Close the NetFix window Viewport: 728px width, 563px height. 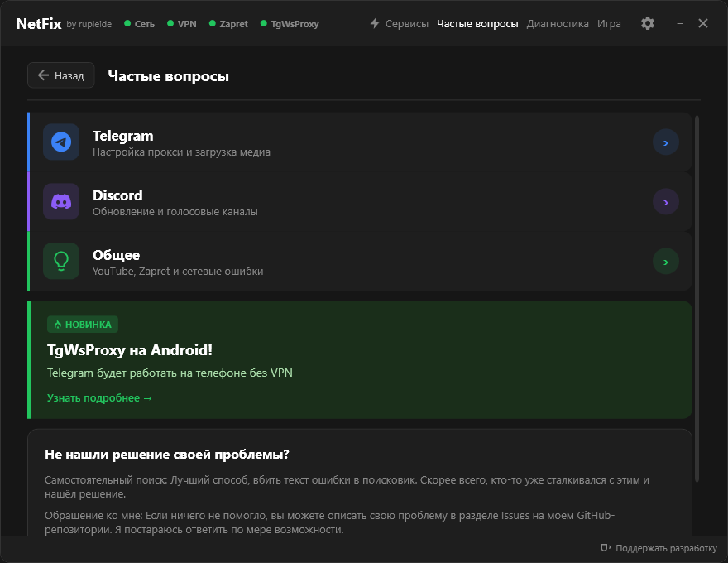(x=703, y=23)
